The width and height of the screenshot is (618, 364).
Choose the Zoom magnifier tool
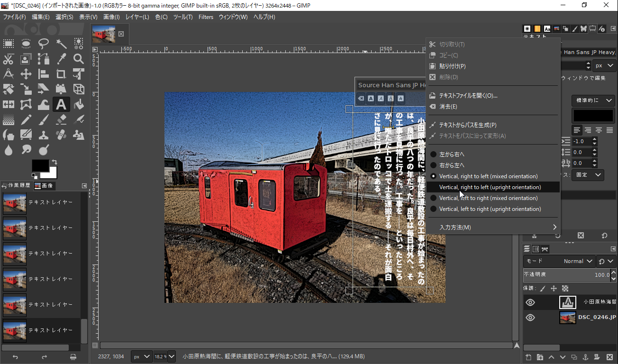(79, 59)
